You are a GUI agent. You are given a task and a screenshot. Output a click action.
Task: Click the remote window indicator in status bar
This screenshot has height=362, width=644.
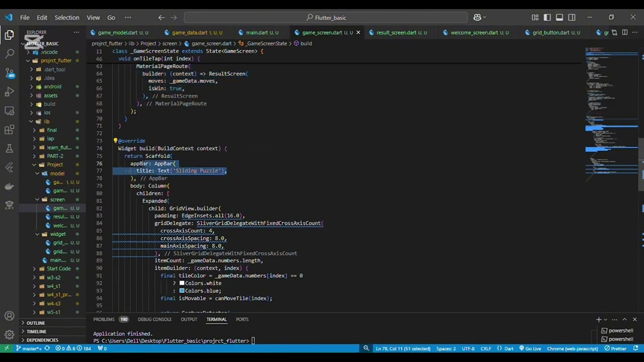pyautogui.click(x=7, y=348)
